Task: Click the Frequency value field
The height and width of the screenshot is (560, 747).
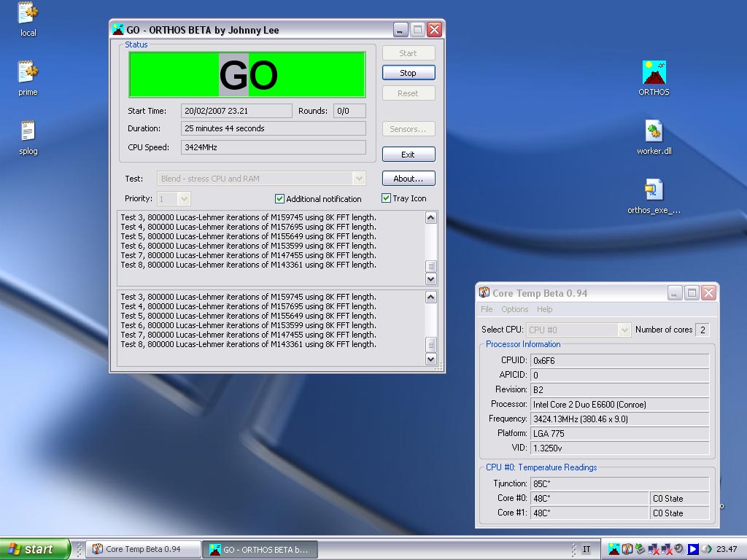Action: [x=619, y=419]
